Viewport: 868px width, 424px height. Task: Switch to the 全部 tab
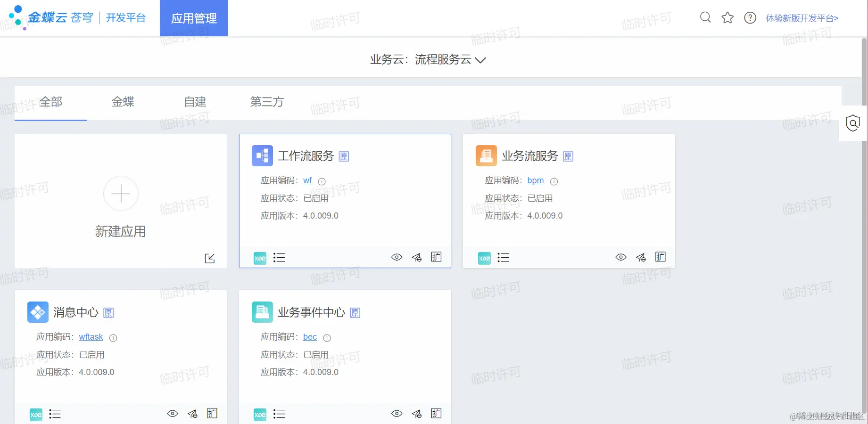click(51, 102)
